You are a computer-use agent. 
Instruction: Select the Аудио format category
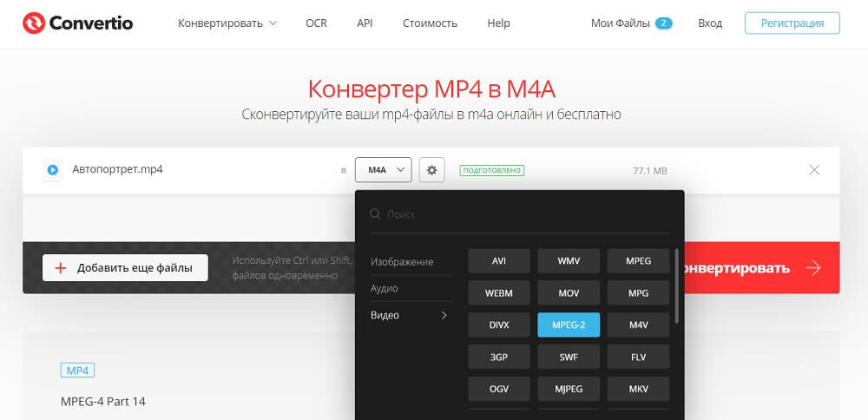(x=385, y=288)
